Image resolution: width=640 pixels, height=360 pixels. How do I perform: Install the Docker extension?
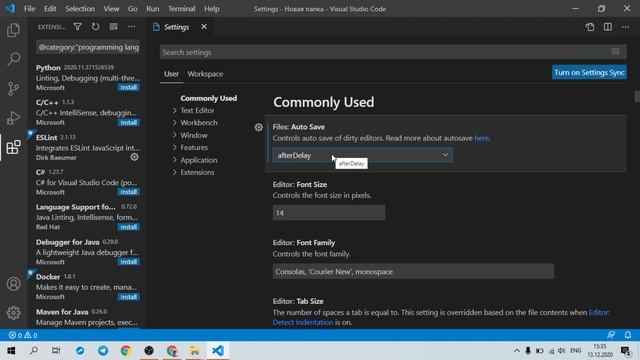pyautogui.click(x=129, y=297)
